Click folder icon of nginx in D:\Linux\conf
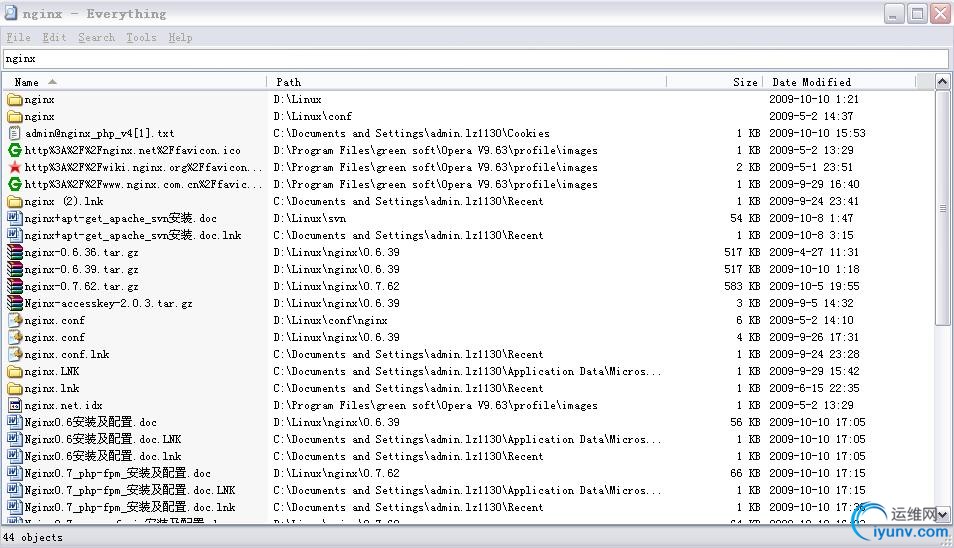Screen dimensions: 954x548 (15, 116)
